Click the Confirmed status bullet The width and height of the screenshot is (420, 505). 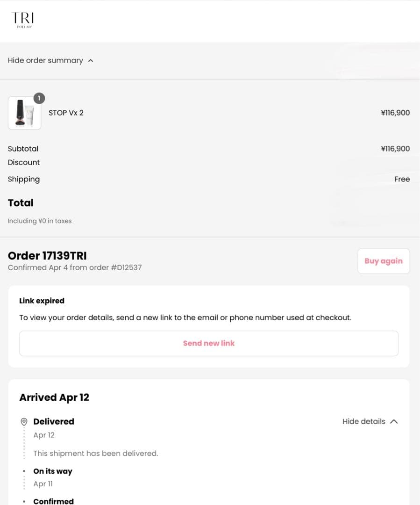coord(24,501)
